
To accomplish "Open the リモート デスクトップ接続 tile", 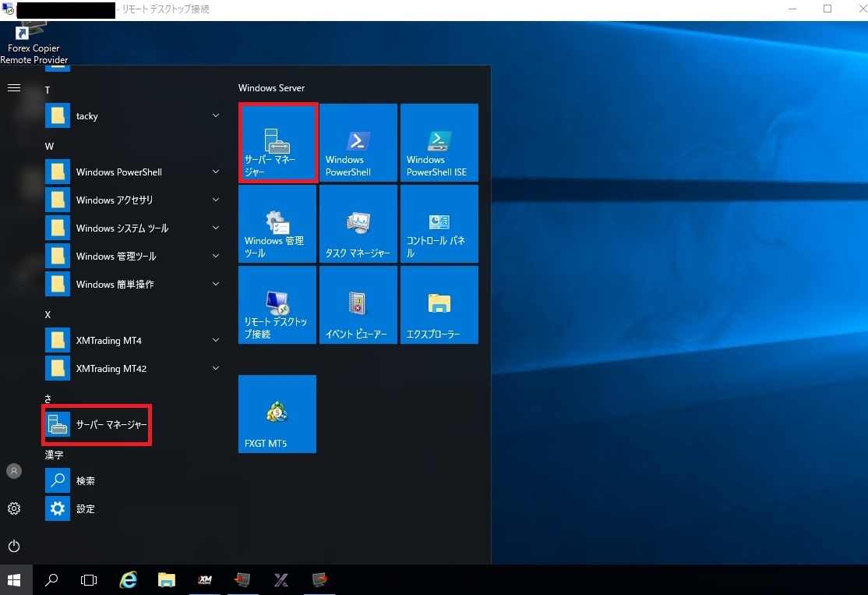I will [277, 305].
